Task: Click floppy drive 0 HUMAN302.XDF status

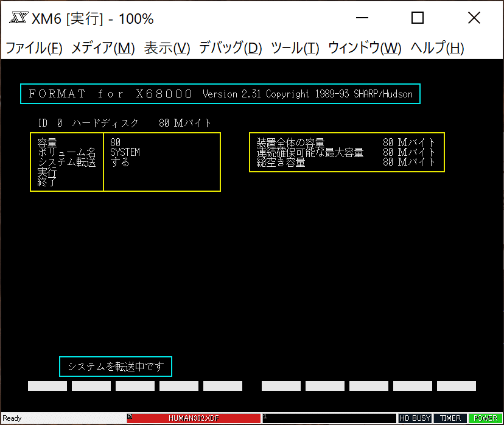Action: click(194, 418)
